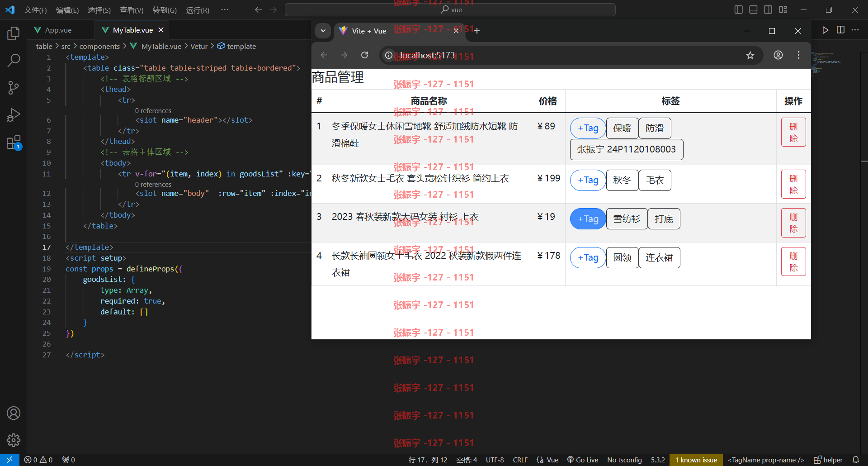Open editor More Actions ellipsis

tap(855, 30)
